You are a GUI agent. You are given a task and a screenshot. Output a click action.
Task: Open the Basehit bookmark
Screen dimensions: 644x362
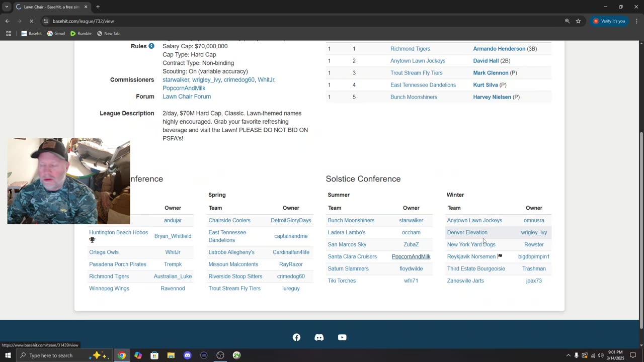click(31, 34)
